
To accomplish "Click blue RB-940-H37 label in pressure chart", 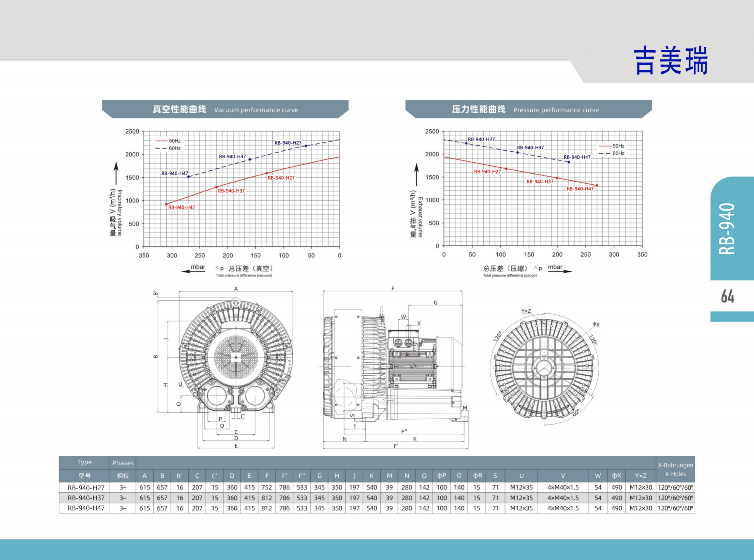I will tap(531, 147).
